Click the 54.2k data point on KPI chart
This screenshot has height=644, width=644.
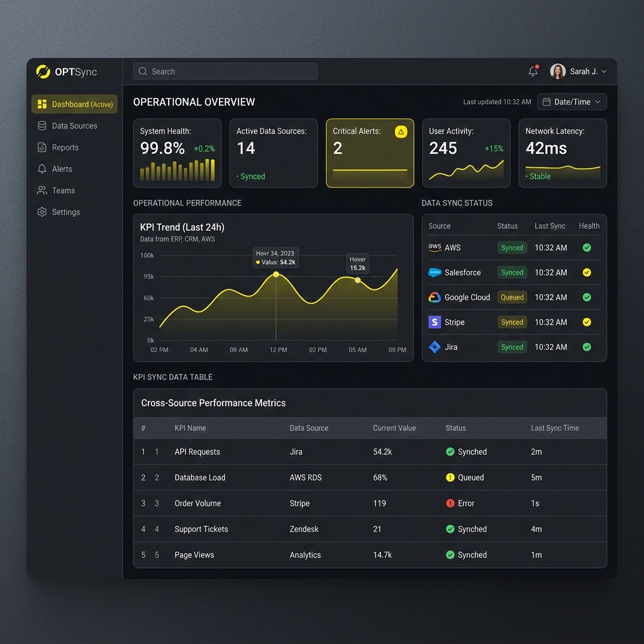(x=276, y=274)
